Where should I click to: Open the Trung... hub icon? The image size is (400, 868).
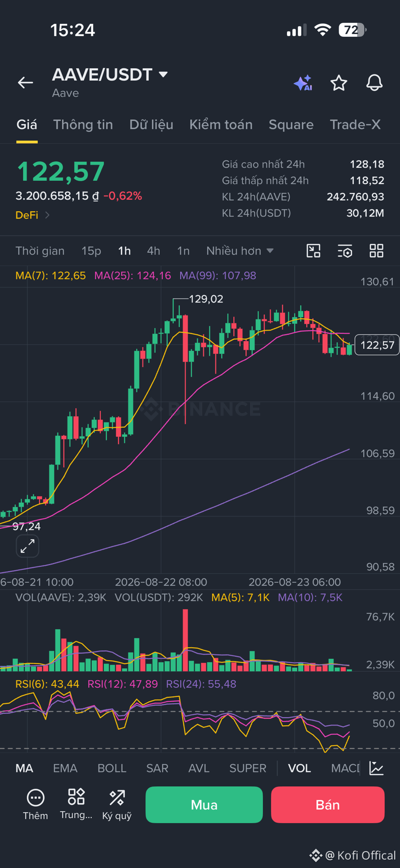point(76,804)
